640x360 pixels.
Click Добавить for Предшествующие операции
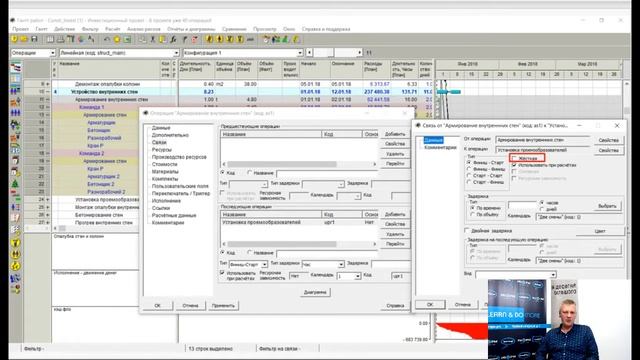point(395,134)
